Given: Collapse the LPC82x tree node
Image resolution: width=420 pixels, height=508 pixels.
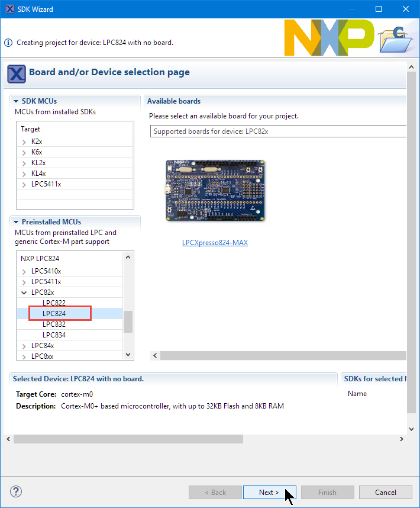Looking at the screenshot, I should click(24, 292).
